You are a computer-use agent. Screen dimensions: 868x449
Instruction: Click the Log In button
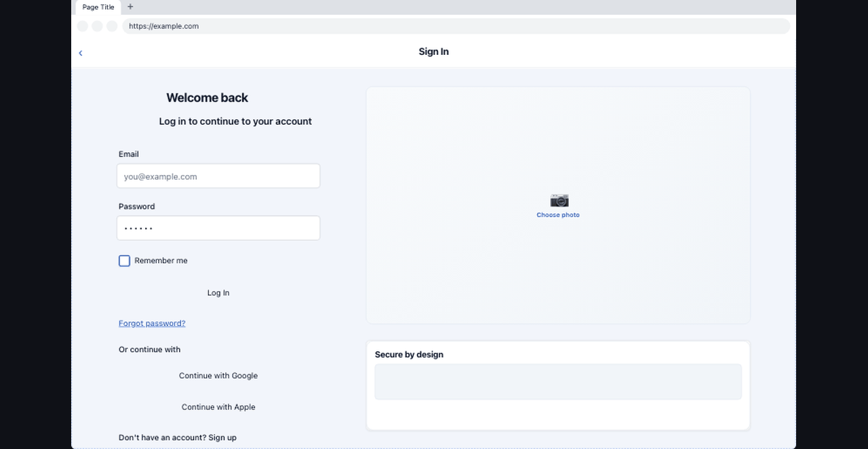pos(218,293)
